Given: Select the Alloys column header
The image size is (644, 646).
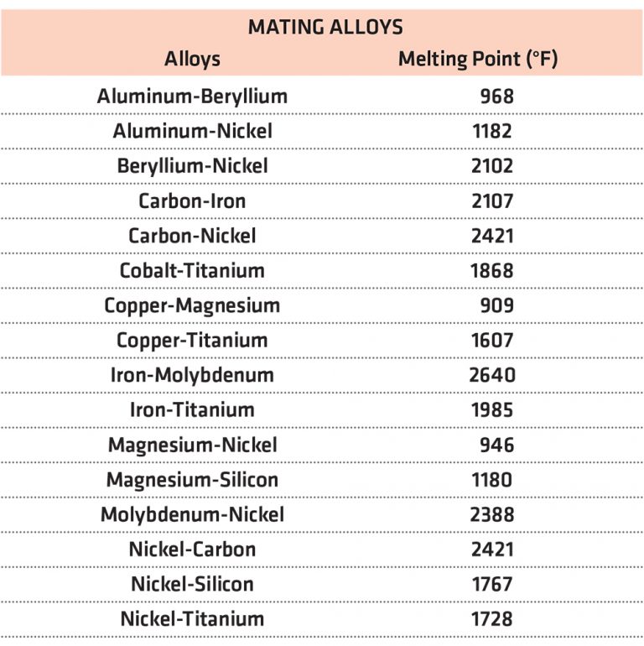Looking at the screenshot, I should pyautogui.click(x=192, y=59).
